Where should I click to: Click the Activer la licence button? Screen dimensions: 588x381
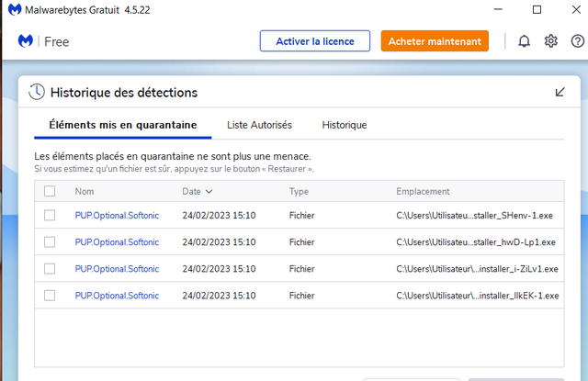click(x=315, y=40)
